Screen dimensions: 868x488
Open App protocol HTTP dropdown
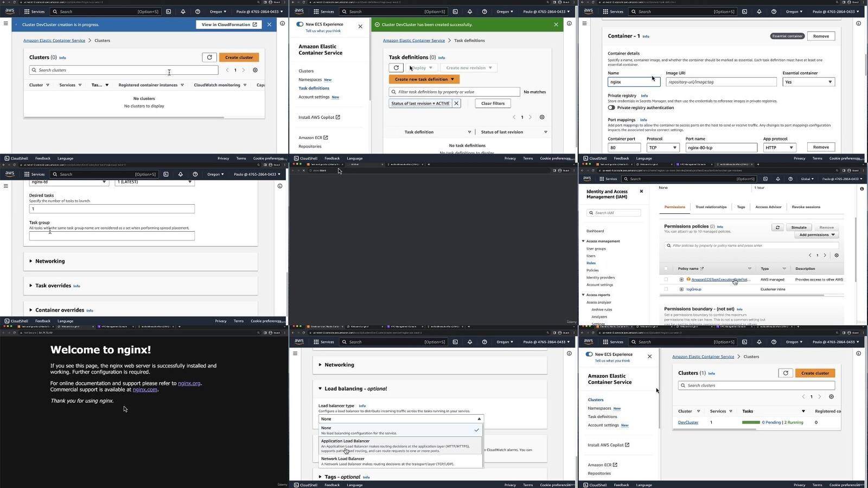(780, 148)
